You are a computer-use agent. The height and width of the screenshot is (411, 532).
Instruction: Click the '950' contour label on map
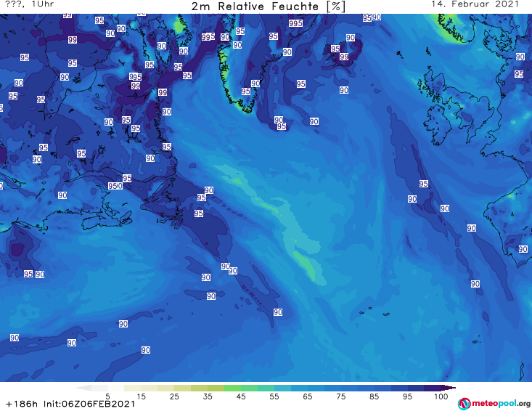point(115,186)
